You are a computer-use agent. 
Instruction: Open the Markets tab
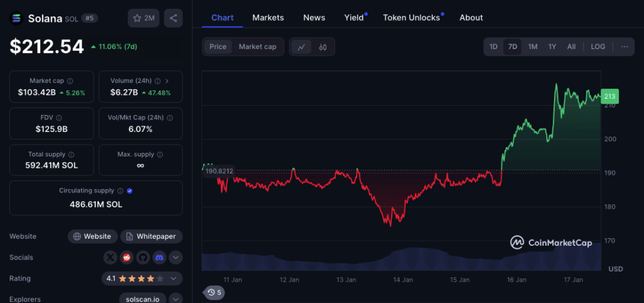click(268, 18)
